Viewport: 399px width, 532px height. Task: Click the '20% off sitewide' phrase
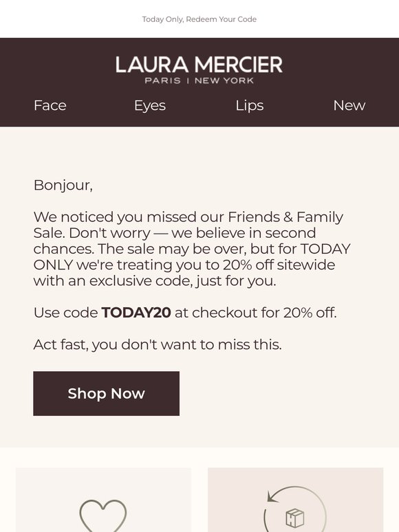point(279,265)
